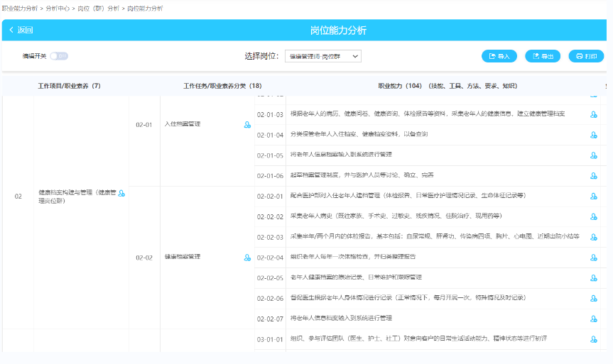Screen dimensions: 613x364
Task: Toggle the 编辑开关 edit switch
Action: (x=59, y=56)
